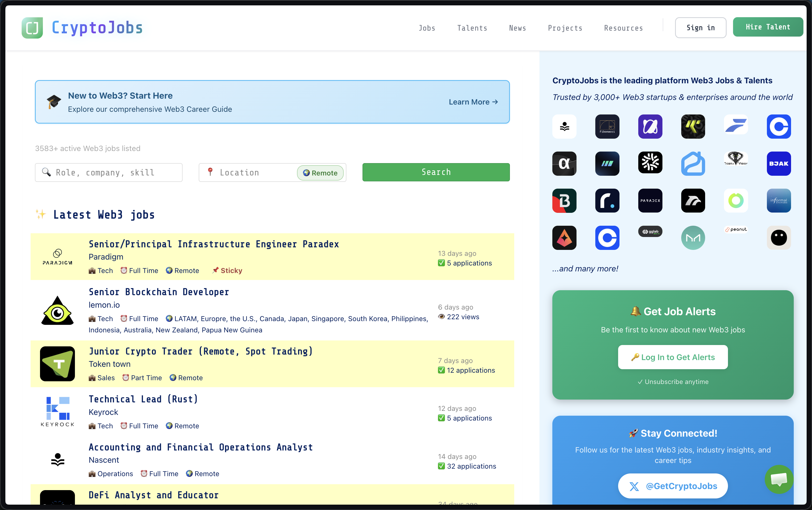Click the Fibonacci company logo
The height and width of the screenshot is (510, 812).
click(607, 127)
